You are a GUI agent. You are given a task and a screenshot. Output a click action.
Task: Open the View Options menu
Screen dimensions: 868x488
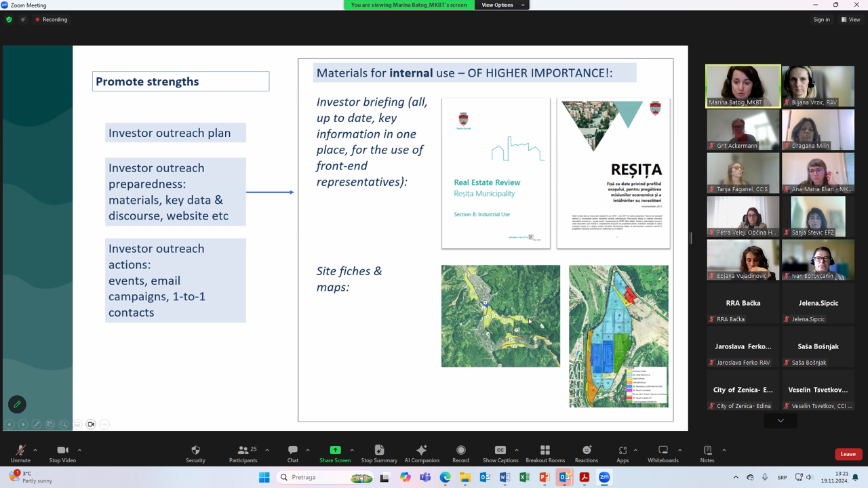pyautogui.click(x=502, y=5)
